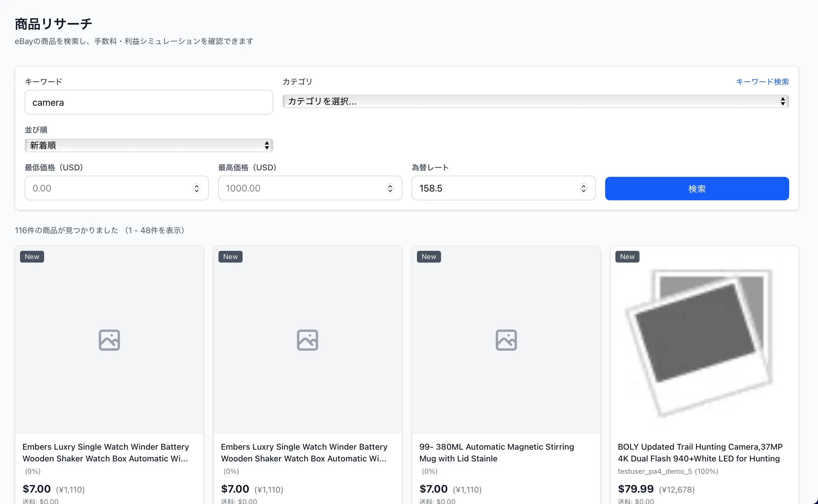Open the キーワード検索 link
Screen dimensions: 818x504
763,81
